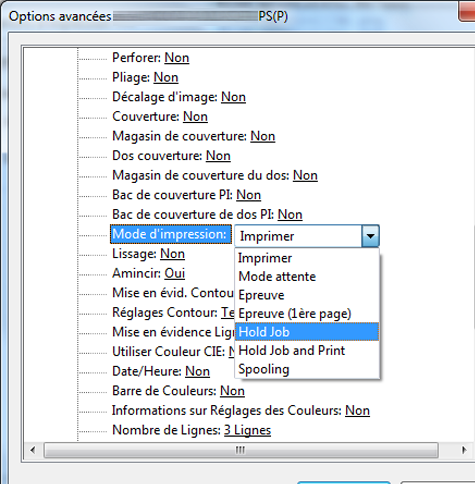Select Mise en évidence Ligne row
475x484 pixels.
(173, 332)
